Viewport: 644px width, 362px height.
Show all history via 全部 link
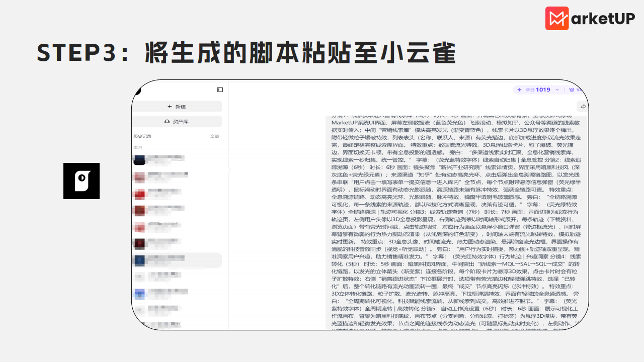pos(214,136)
